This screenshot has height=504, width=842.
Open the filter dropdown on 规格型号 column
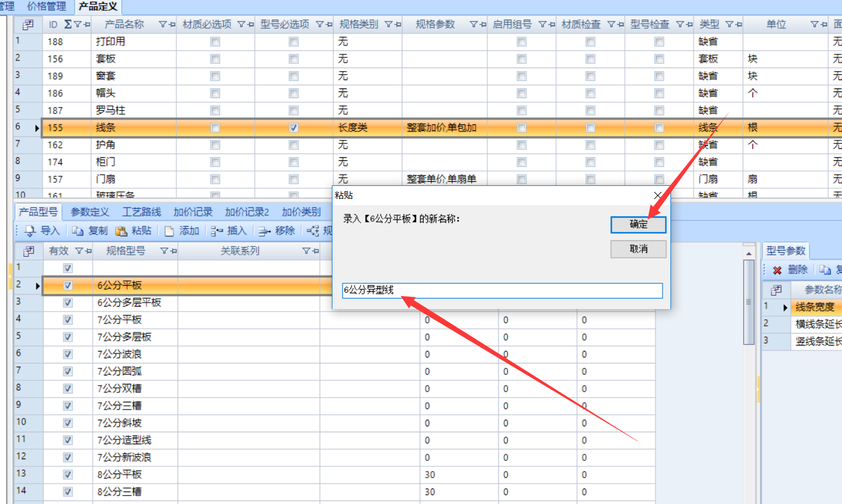[164, 251]
